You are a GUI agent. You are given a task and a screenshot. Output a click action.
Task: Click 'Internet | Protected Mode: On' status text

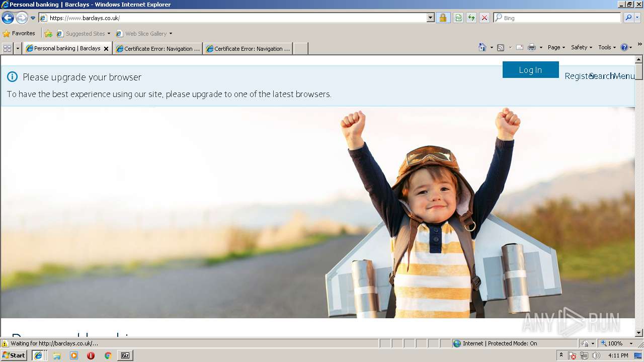500,343
